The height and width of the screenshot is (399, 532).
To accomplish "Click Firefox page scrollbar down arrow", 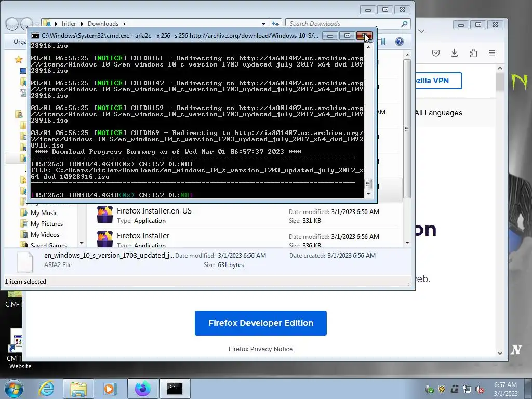I will (x=500, y=353).
